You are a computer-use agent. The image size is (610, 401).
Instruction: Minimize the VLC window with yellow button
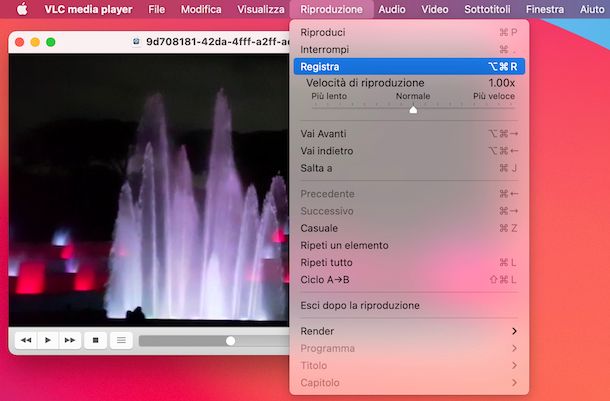(x=35, y=42)
